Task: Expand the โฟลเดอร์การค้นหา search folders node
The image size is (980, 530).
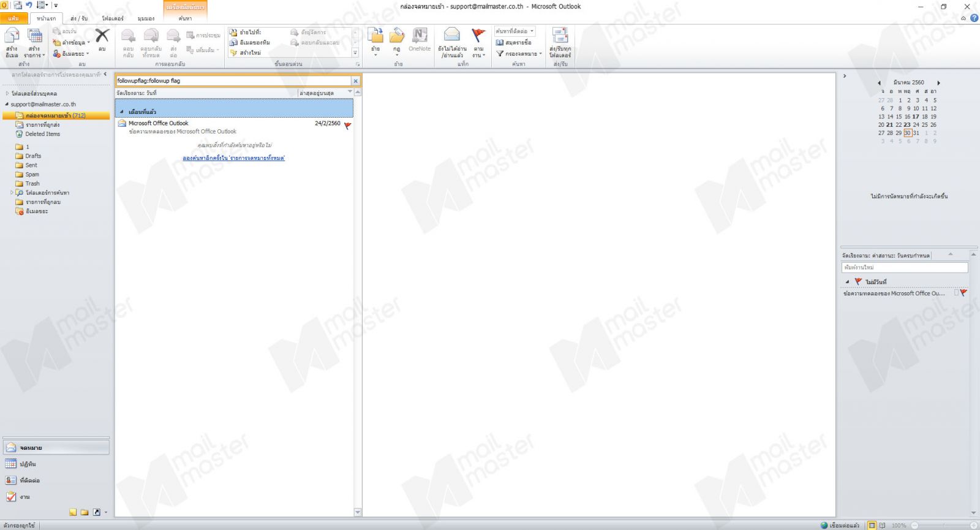Action: [x=12, y=193]
